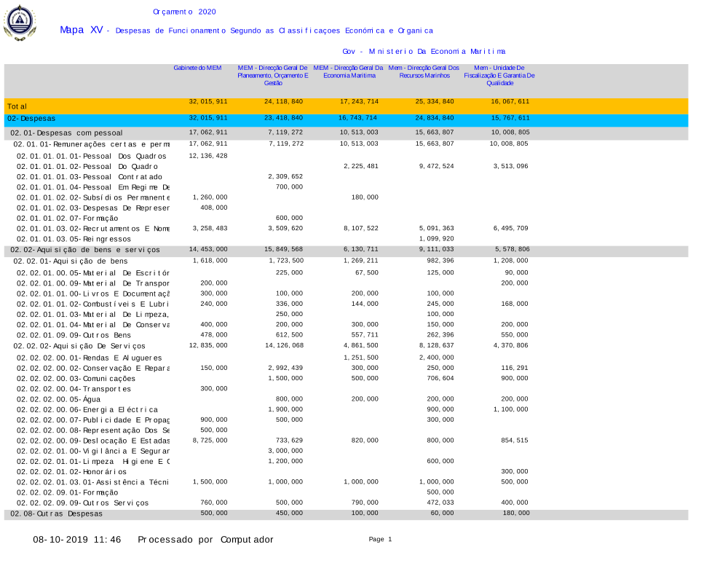Click the Fiscalização E Garantia De Qualidade header

pos(499,75)
